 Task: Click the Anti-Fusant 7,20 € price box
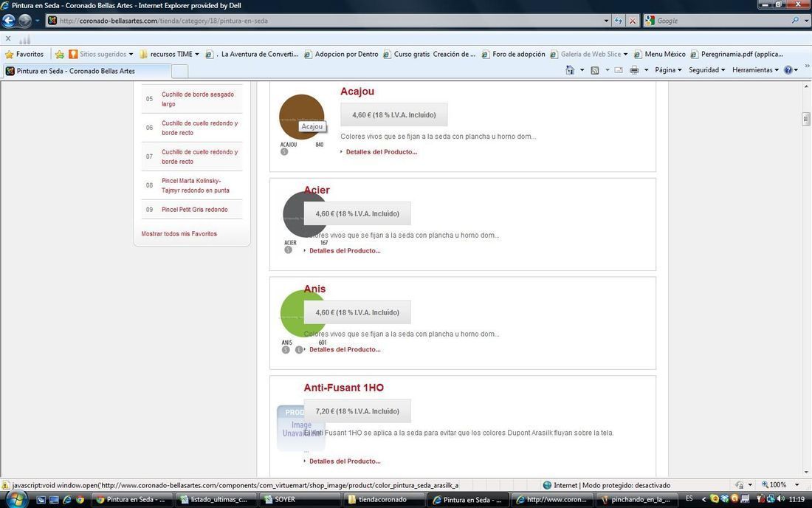(x=357, y=411)
